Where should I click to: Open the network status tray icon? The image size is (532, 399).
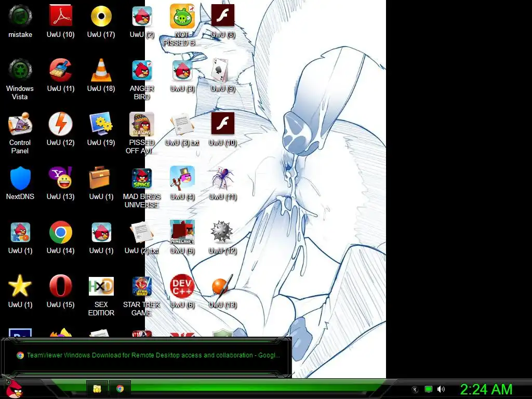coord(429,389)
